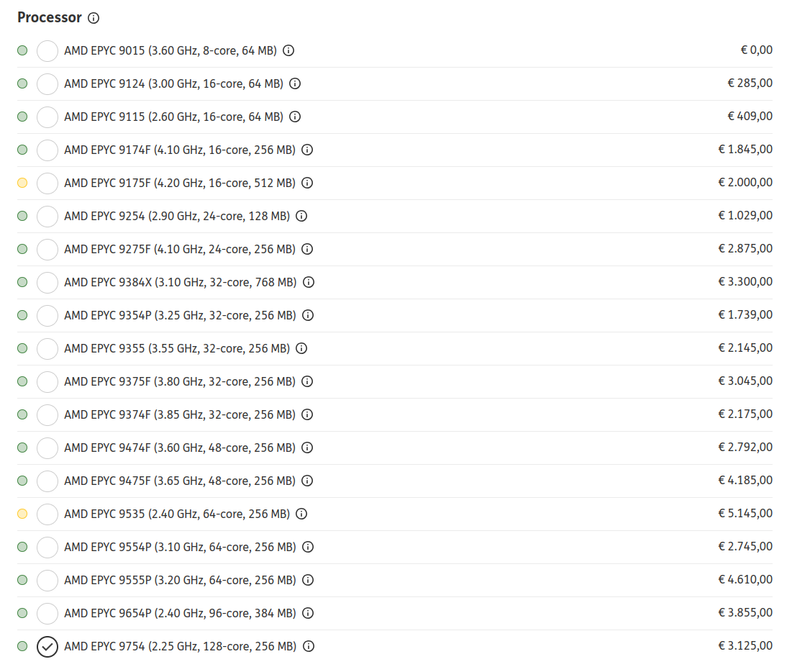
Task: Select the AMD EPYC 9254 radio button
Action: 47,216
